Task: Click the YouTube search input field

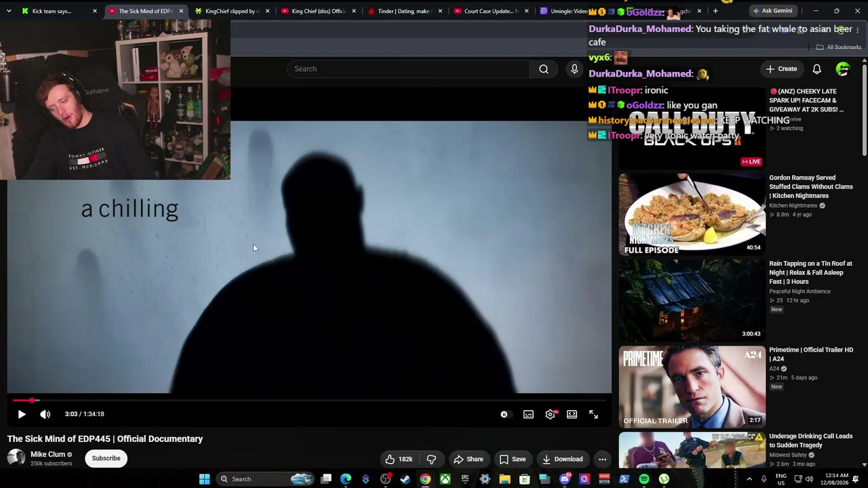Action: point(408,68)
